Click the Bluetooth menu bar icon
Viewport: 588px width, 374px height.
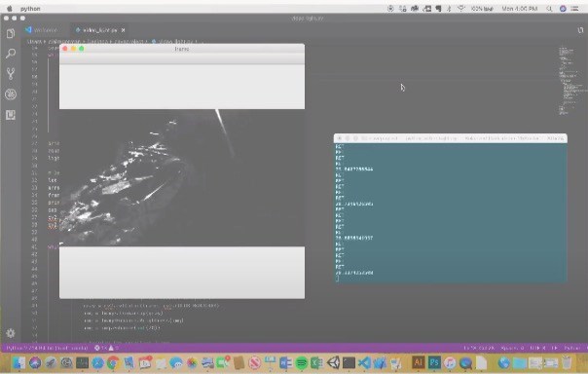[x=449, y=9]
